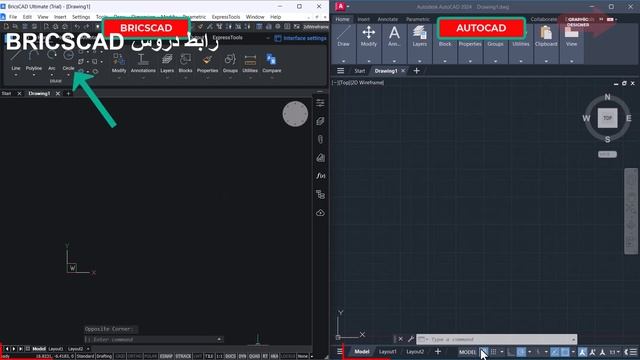Screen dimensions: 640x360
Task: Close the Drawing1 tab in BricsCAD
Action: (x=58, y=93)
